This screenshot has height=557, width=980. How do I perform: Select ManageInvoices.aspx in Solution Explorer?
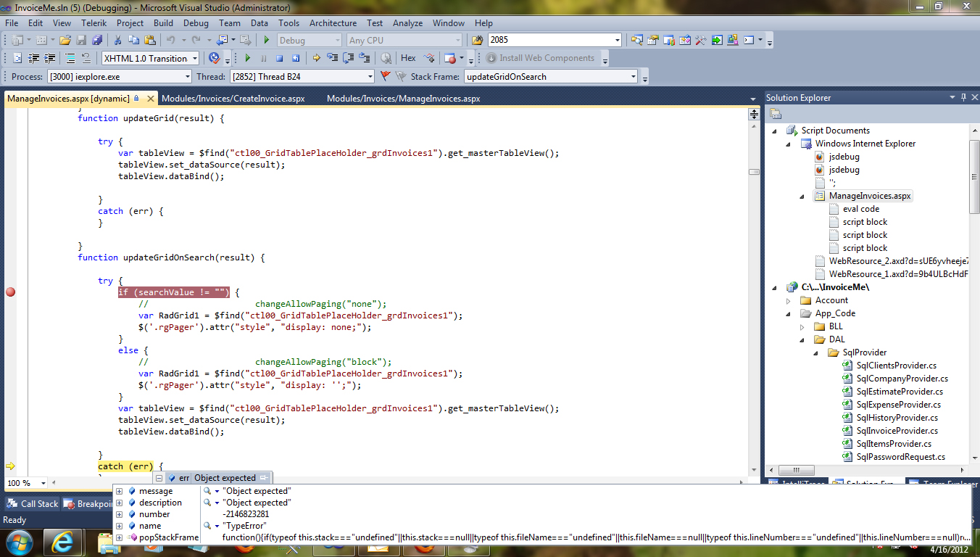coord(870,196)
